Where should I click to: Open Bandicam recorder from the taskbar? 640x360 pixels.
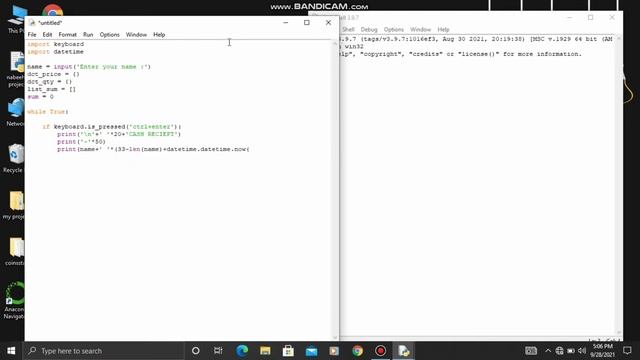380,351
